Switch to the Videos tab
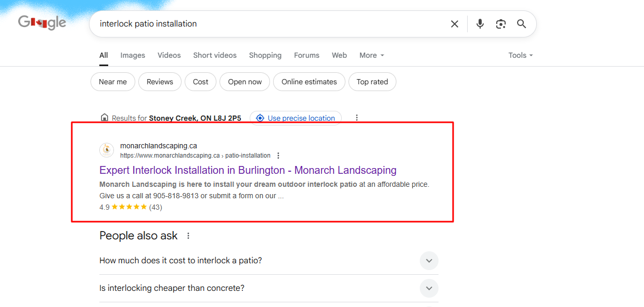 coord(169,55)
